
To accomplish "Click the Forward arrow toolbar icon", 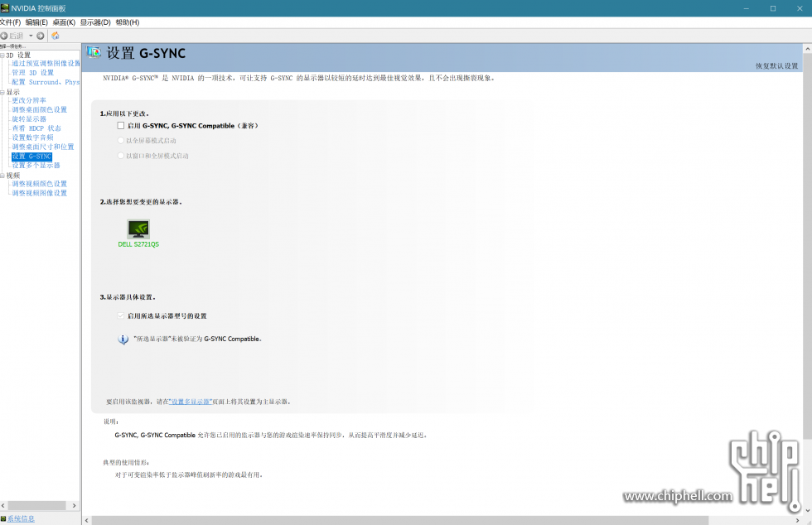I will point(41,36).
